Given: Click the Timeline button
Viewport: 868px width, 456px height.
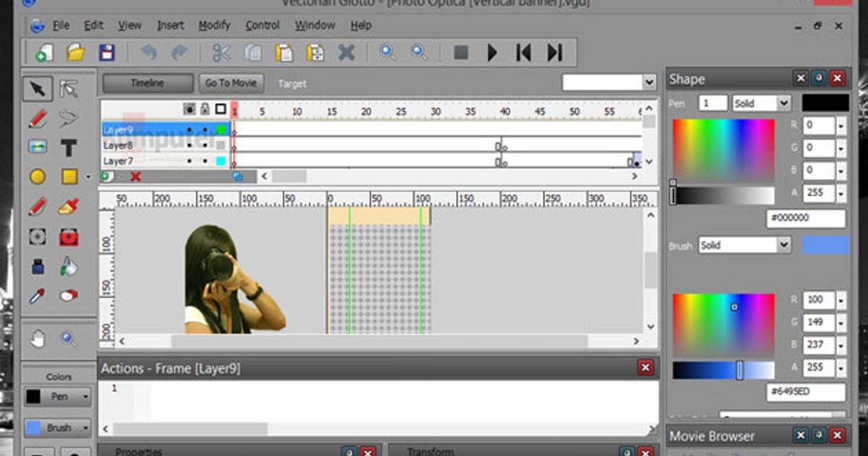Looking at the screenshot, I should tap(148, 83).
